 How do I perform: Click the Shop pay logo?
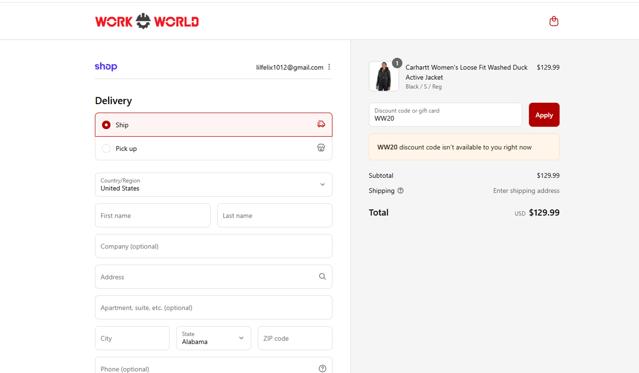(x=106, y=66)
